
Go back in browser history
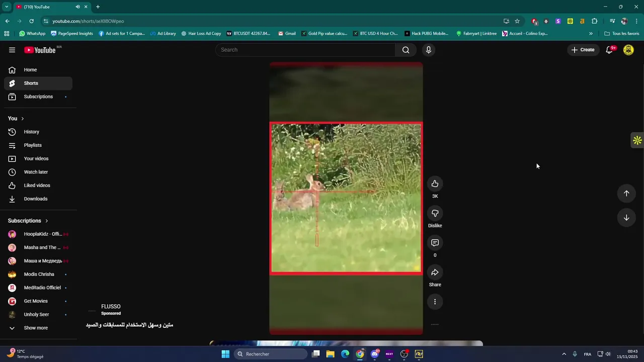[x=7, y=21]
